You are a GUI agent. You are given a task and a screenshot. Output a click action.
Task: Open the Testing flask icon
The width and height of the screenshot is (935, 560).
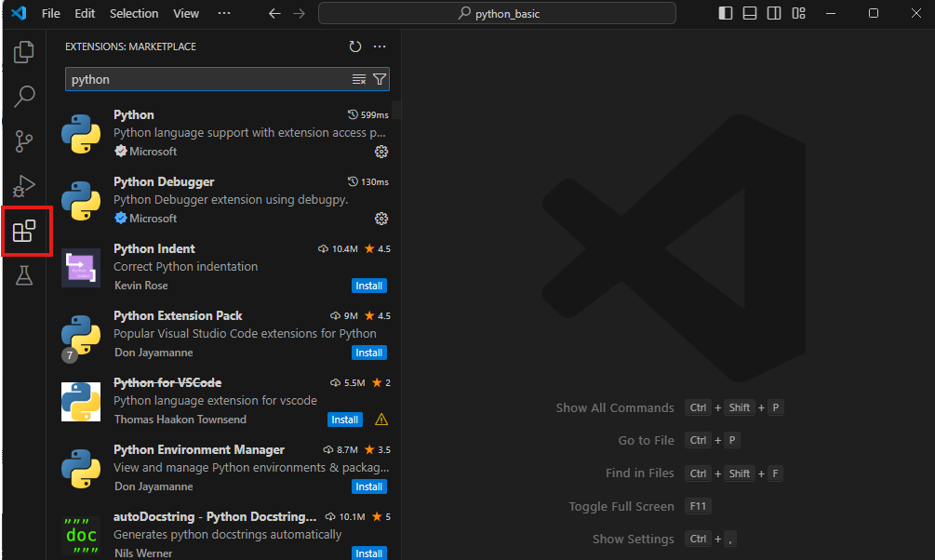pyautogui.click(x=24, y=275)
